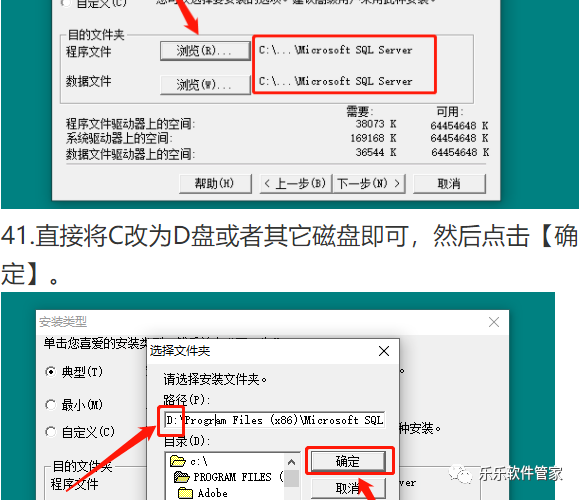Select the 自定义(C) radio option
Screen dimensions: 581x500
51,431
